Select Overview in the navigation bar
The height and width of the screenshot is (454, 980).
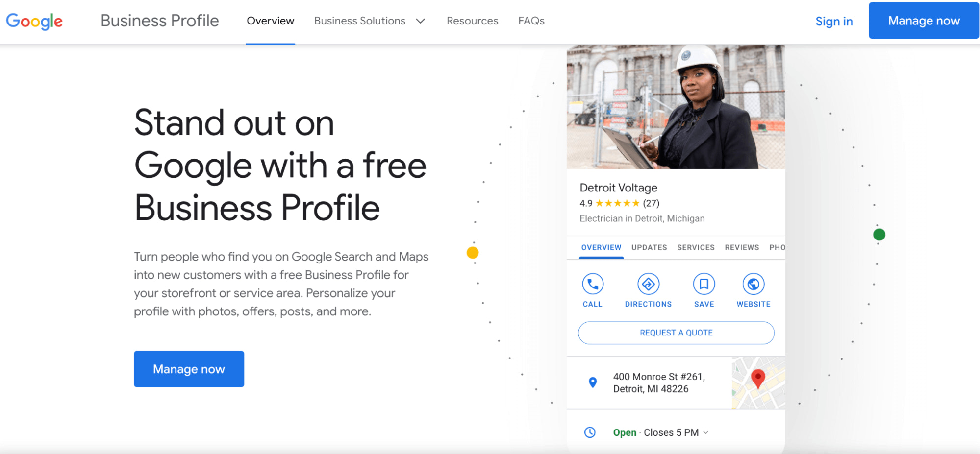click(x=270, y=21)
